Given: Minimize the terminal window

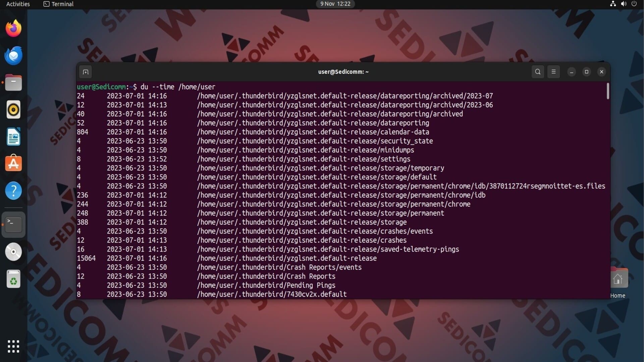Looking at the screenshot, I should [572, 72].
